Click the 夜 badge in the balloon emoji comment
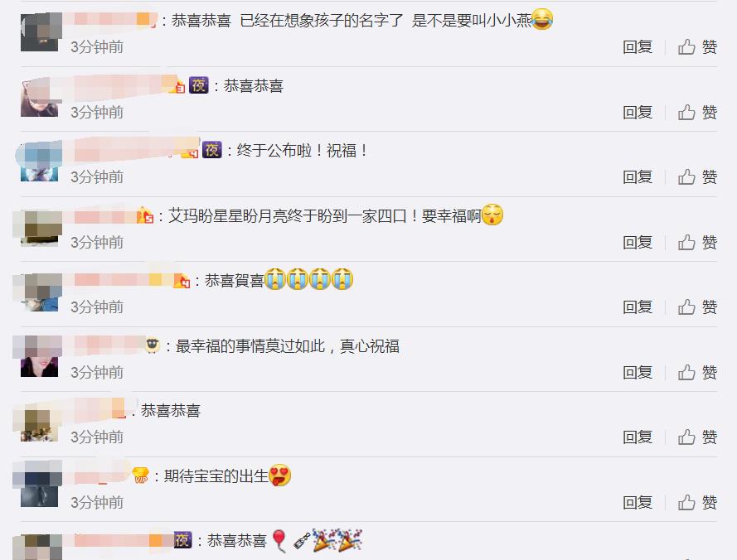Screen dimensions: 737x560 (183, 540)
